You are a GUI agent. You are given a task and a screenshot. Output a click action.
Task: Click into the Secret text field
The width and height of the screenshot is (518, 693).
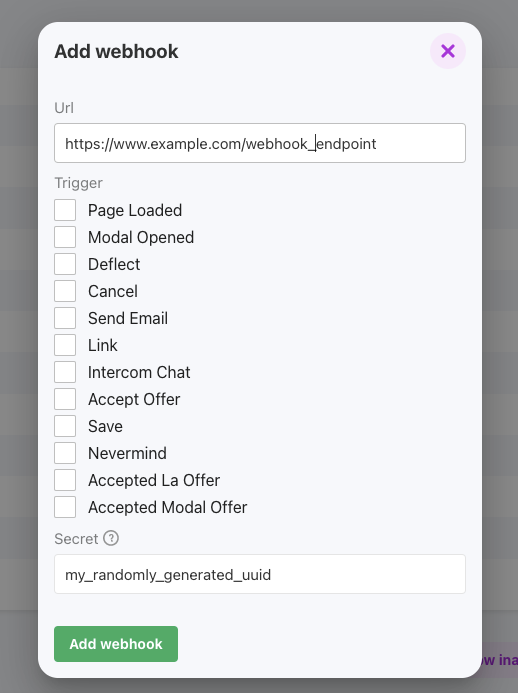pyautogui.click(x=260, y=574)
